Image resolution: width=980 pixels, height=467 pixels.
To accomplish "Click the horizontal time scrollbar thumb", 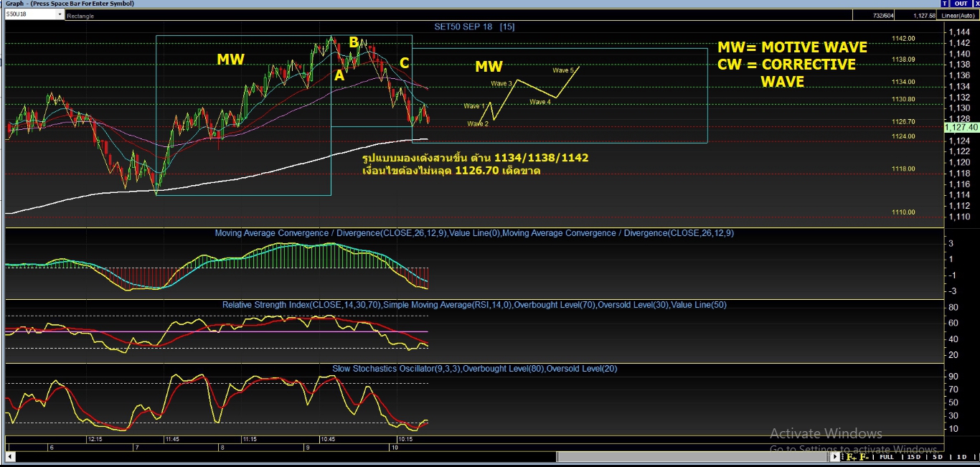I will click(692, 457).
